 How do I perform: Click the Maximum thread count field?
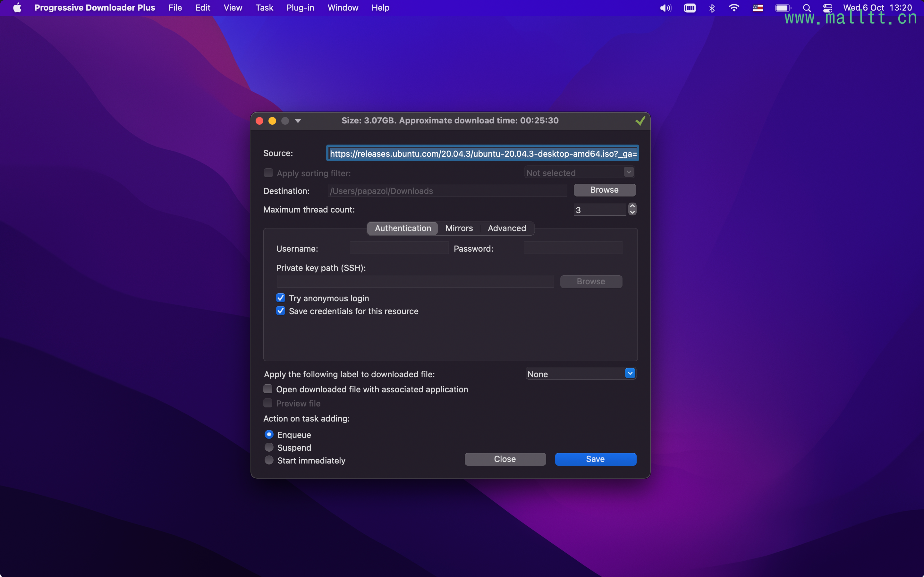[600, 210]
